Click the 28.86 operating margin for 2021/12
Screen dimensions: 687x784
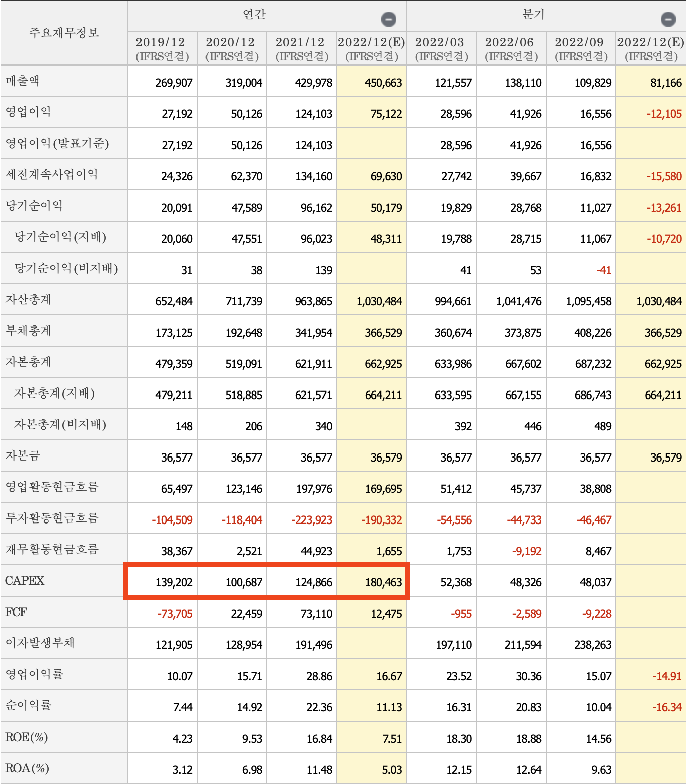click(x=319, y=676)
